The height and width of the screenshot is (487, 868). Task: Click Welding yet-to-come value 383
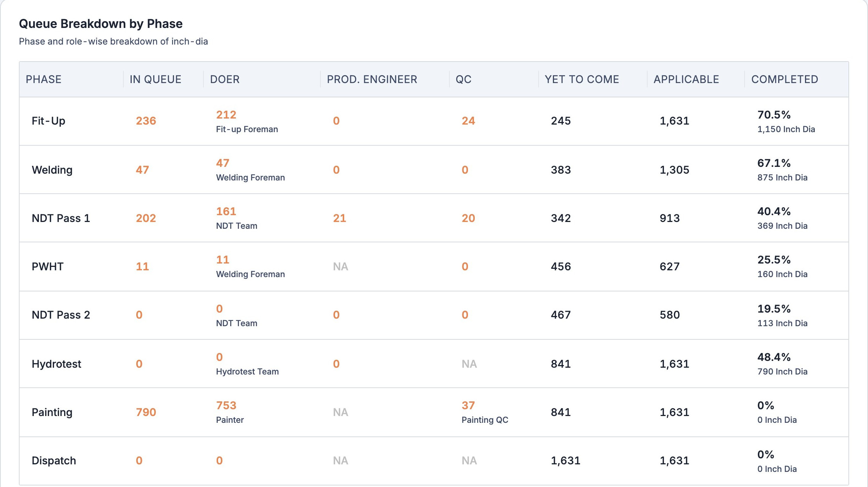point(561,170)
